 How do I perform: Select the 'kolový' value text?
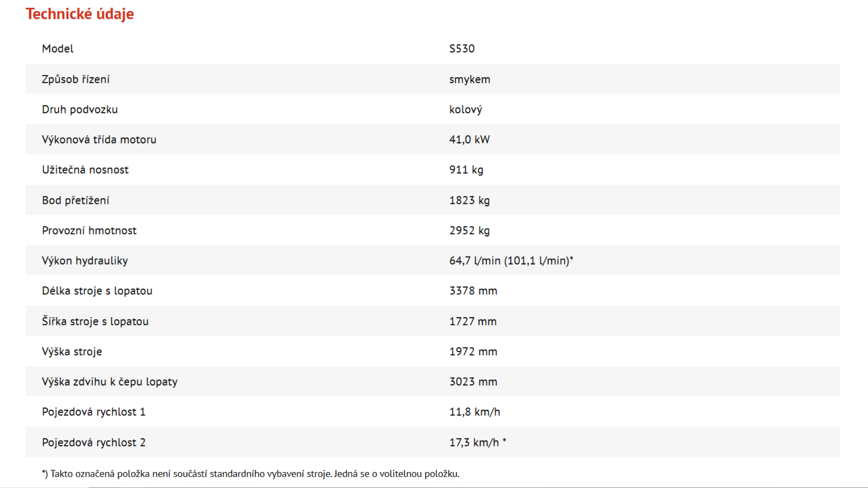tap(465, 110)
